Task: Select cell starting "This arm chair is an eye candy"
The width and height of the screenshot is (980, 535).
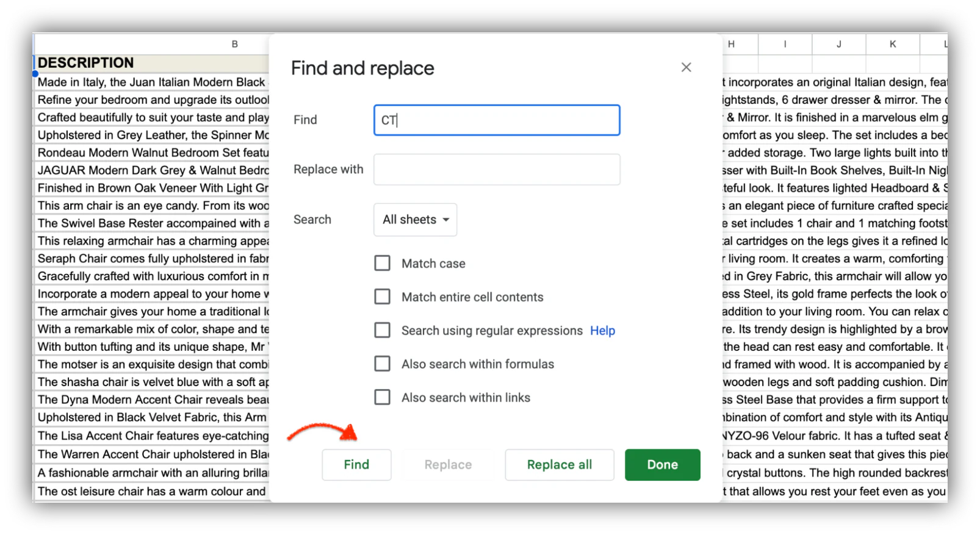Action: tap(152, 206)
